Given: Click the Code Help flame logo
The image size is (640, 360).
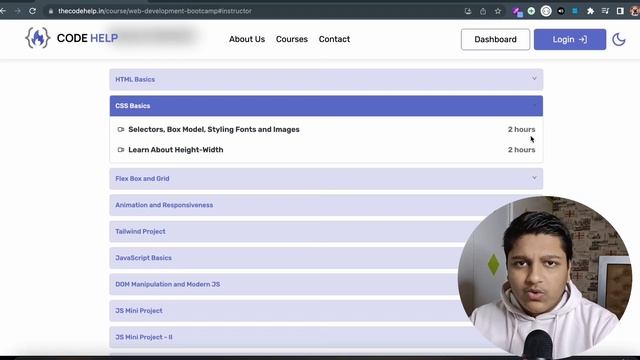Looking at the screenshot, I should click(38, 38).
